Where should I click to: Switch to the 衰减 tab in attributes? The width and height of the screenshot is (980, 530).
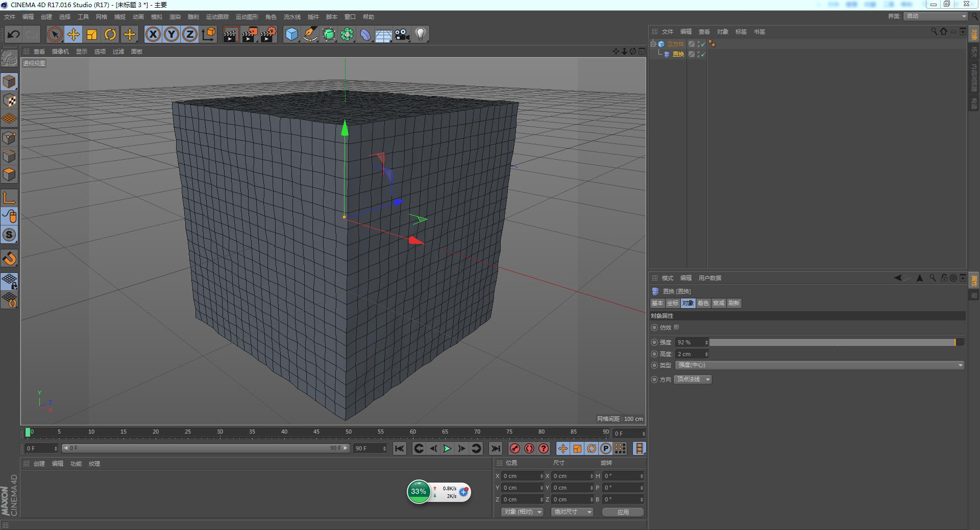click(x=718, y=303)
